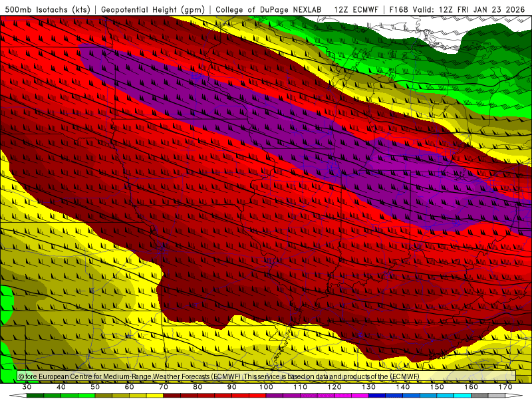Viewport: 532px width, 399px height.
Task: Click the '140' value on the color scale
Action: coord(403,387)
